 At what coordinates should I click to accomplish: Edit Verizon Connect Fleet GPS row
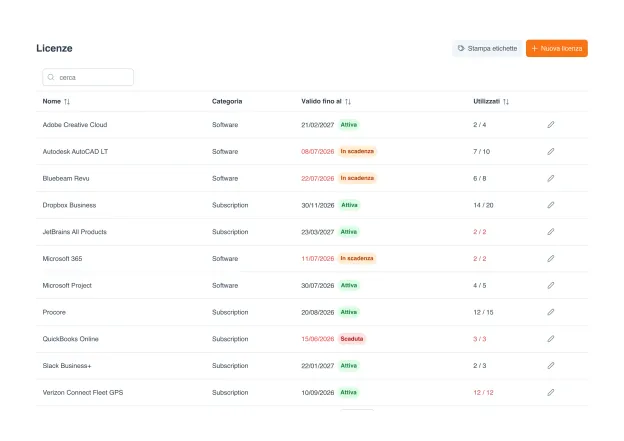tap(550, 392)
